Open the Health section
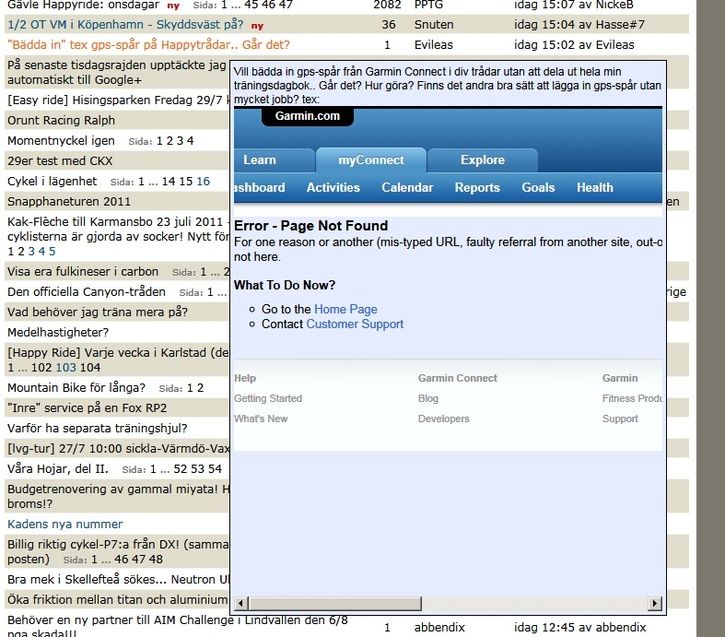Screen dimensions: 725x637 point(595,187)
